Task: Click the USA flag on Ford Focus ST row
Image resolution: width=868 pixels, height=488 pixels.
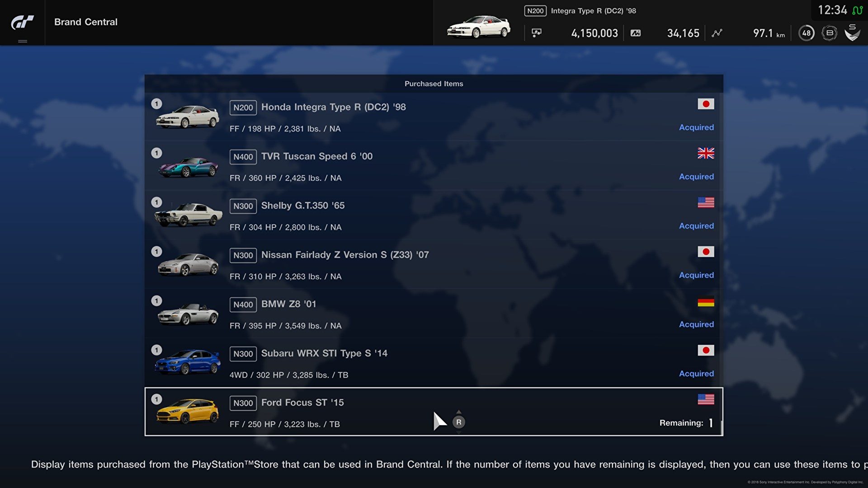Action: [706, 399]
